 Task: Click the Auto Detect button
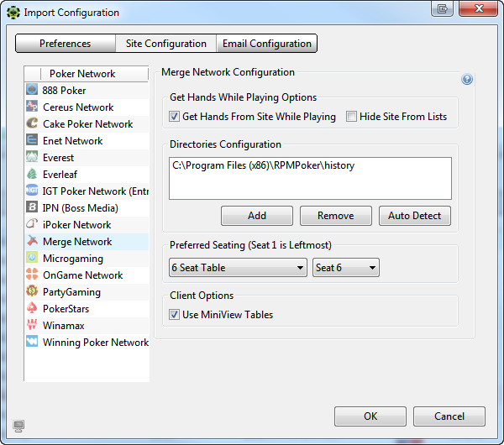[x=415, y=216]
